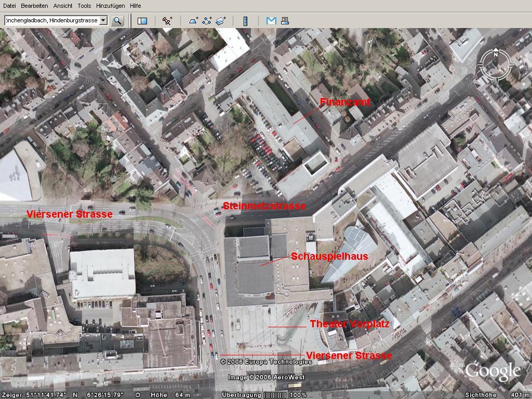Select the add polygon tool
The width and height of the screenshot is (532, 399).
193,21
